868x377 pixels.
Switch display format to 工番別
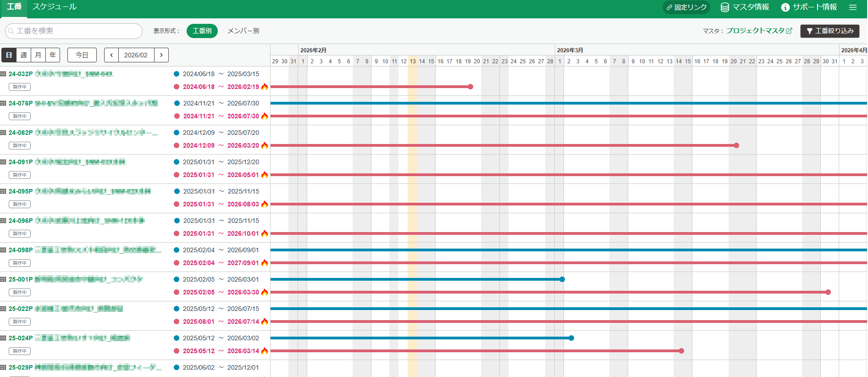[202, 31]
